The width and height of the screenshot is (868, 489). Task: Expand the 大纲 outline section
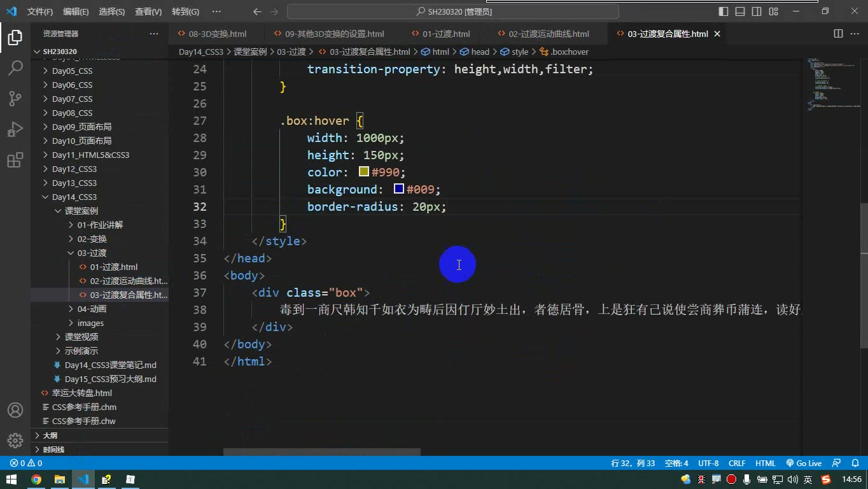[x=50, y=436]
